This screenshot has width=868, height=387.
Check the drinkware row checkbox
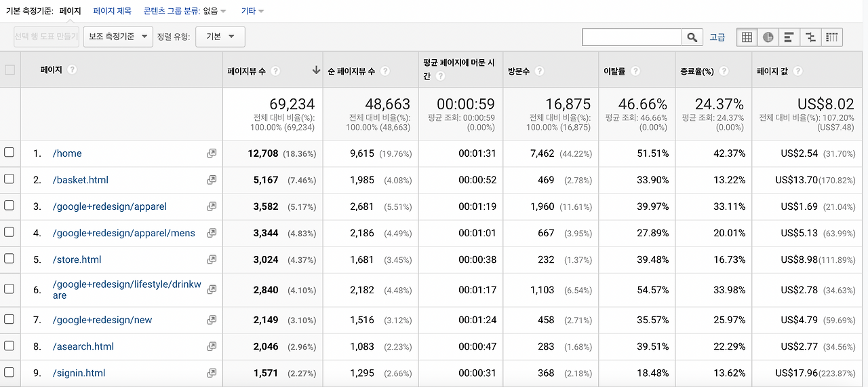point(9,289)
